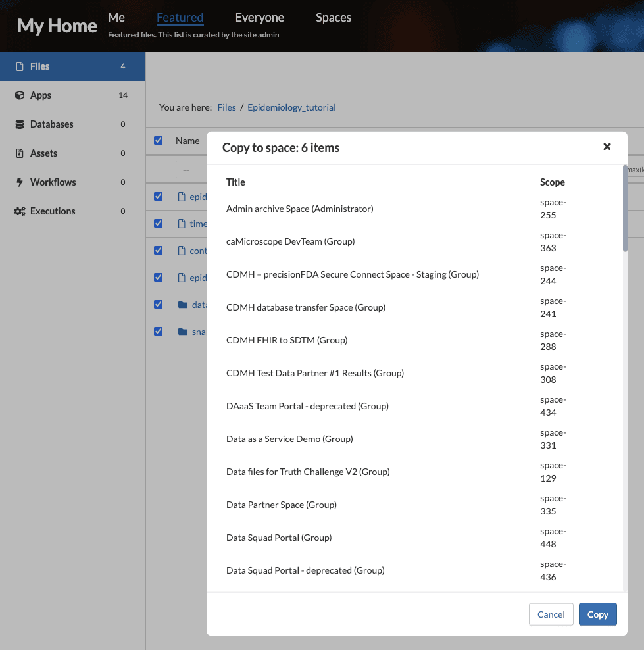Toggle the select-all checkbox beside Name
644x650 pixels.
[158, 140]
